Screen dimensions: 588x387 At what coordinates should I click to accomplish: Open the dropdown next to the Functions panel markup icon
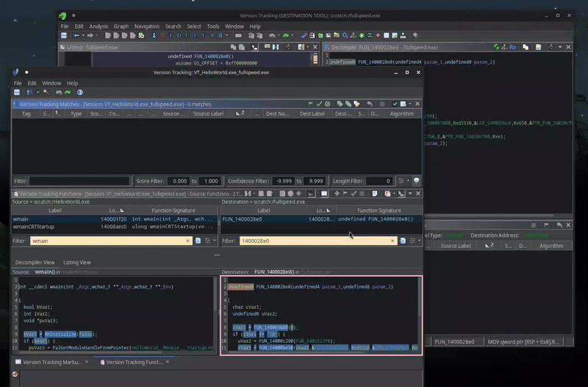click(394, 193)
